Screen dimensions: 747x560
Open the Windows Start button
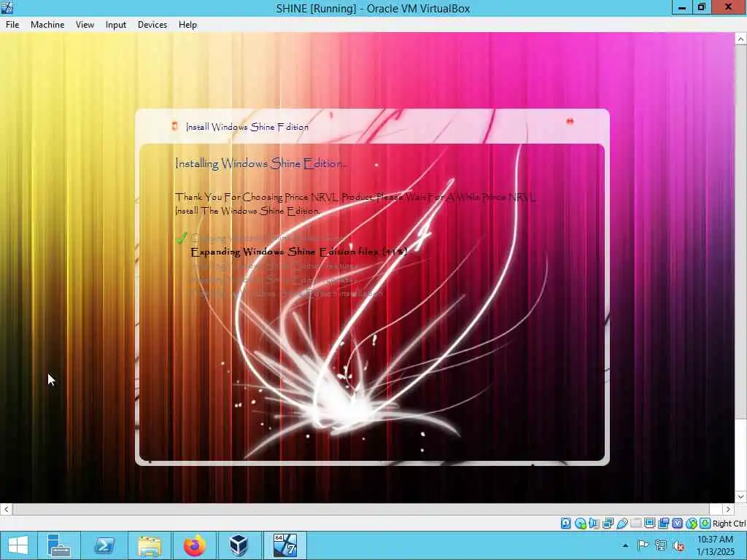tap(18, 545)
